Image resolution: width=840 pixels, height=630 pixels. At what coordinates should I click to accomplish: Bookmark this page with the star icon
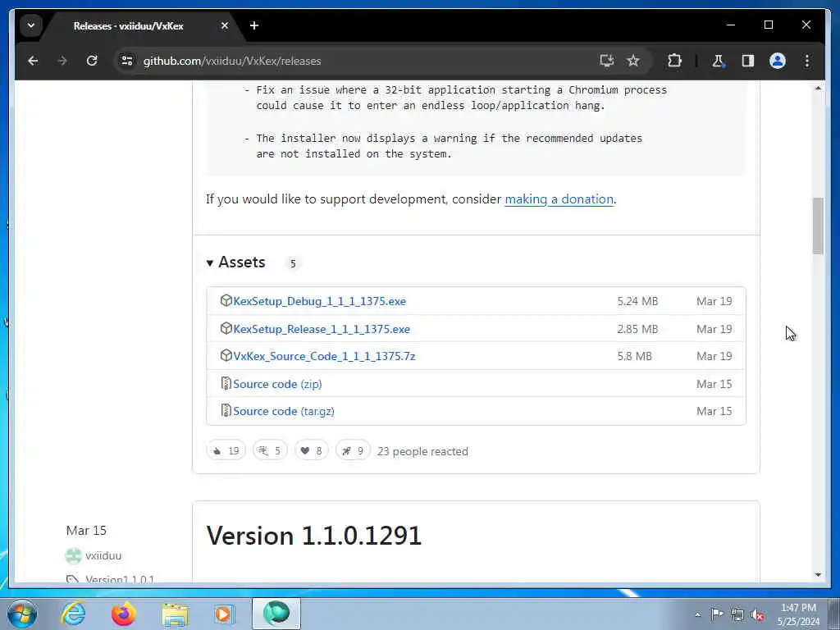633,61
